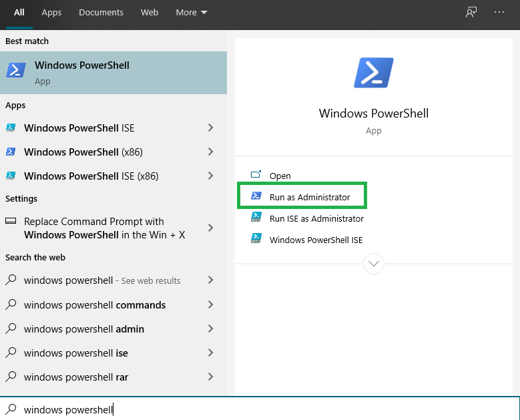Expand 'windows powershell rar' suggestion arrow
This screenshot has width=520, height=420.
(210, 377)
